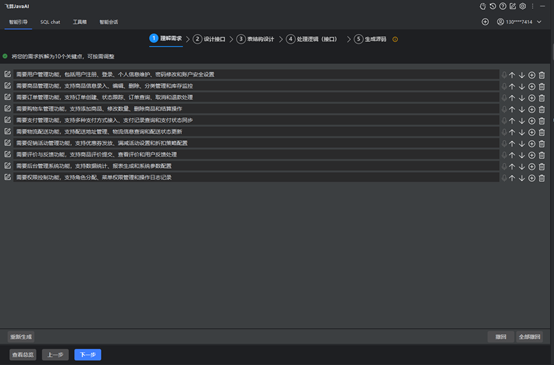
Task: Delete the 购物车管理 requirement row
Action: [x=542, y=110]
